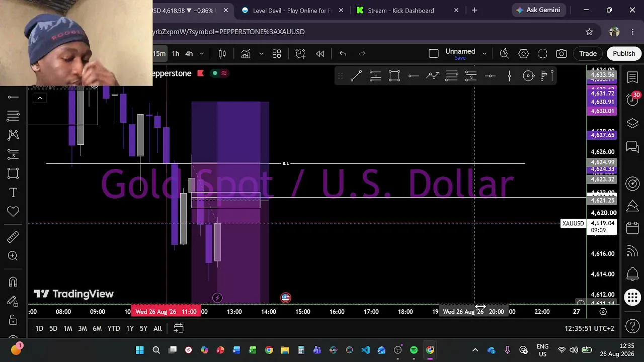644x362 pixels.
Task: Select the Text tool in left toolbar
Action: click(x=13, y=193)
